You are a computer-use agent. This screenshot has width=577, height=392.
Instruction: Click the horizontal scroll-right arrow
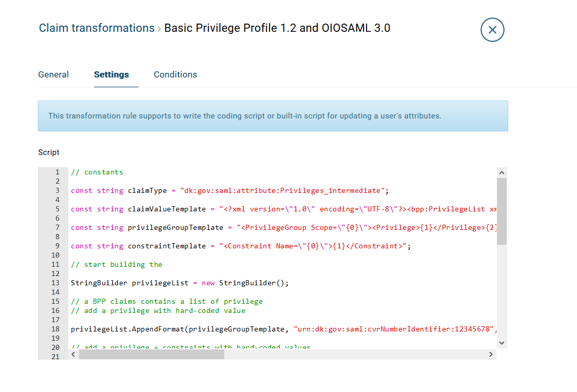click(491, 355)
